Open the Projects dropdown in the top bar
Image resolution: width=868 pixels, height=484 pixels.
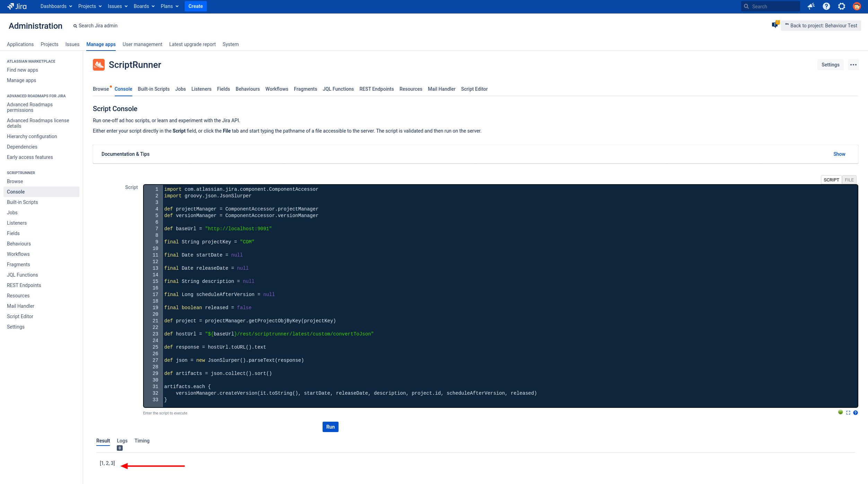coord(90,6)
